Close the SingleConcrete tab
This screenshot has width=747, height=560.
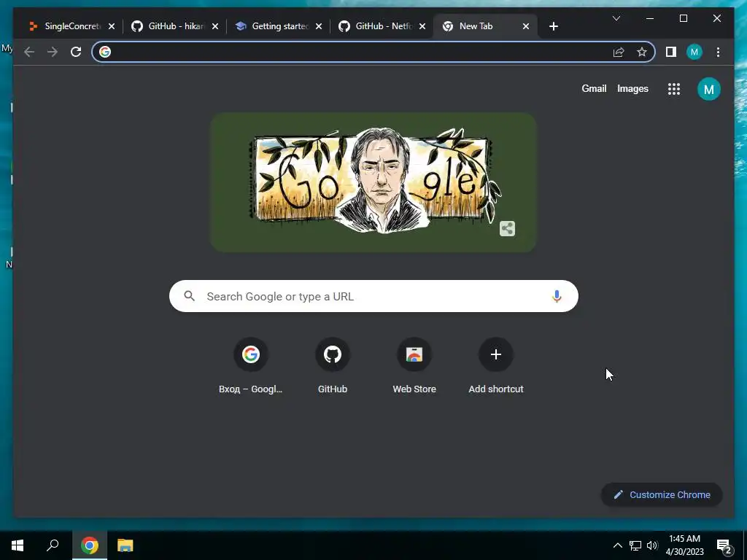coord(112,26)
